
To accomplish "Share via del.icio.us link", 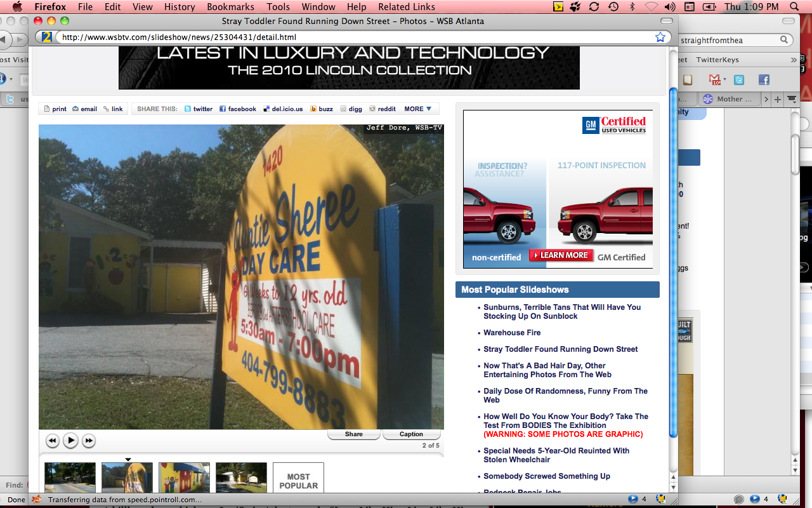I will 283,109.
